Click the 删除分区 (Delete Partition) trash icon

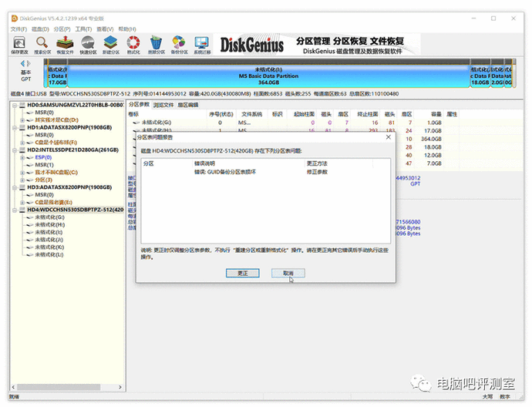(x=157, y=44)
